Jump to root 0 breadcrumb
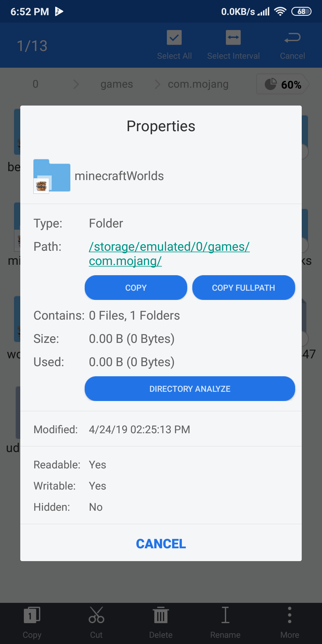This screenshot has width=322, height=644. [x=35, y=84]
